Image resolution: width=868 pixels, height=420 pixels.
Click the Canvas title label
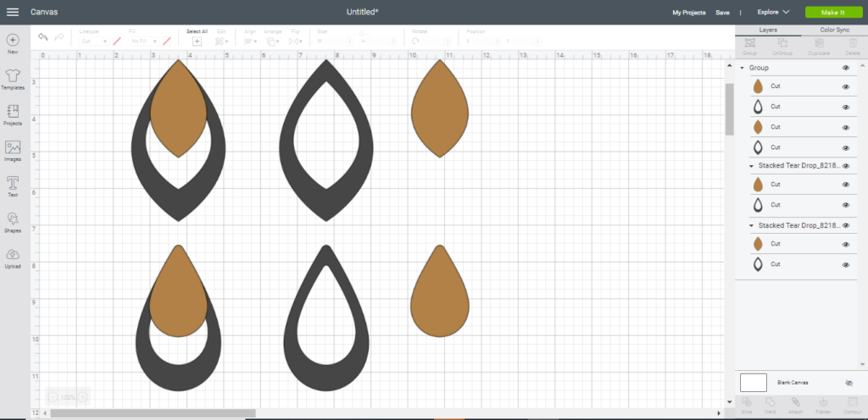pyautogui.click(x=44, y=12)
